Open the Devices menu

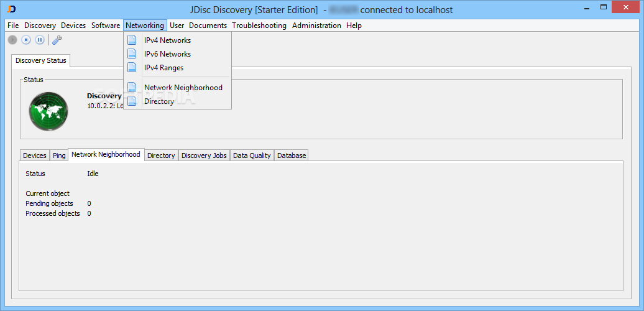point(73,26)
